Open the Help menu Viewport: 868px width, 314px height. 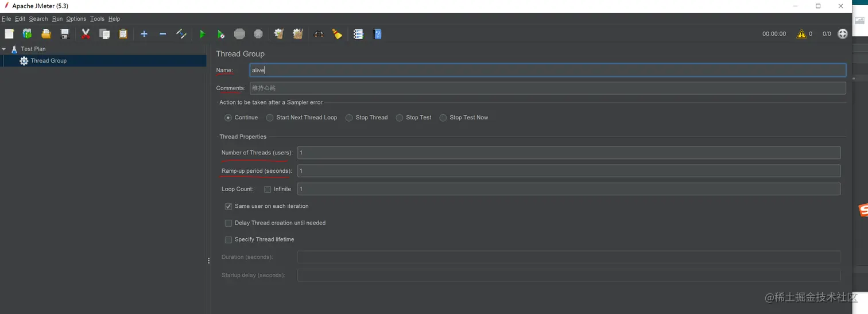(x=114, y=19)
